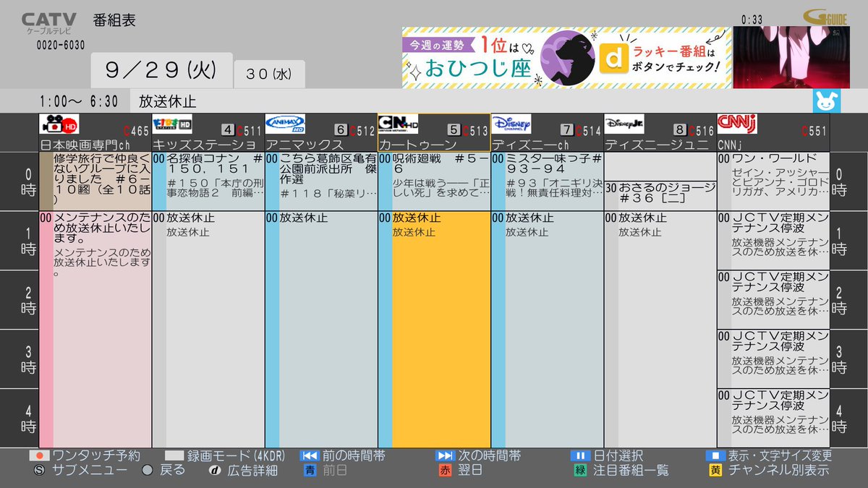Select 呪術廻戦 #5-6 program
The height and width of the screenshot is (488, 868).
pyautogui.click(x=434, y=181)
